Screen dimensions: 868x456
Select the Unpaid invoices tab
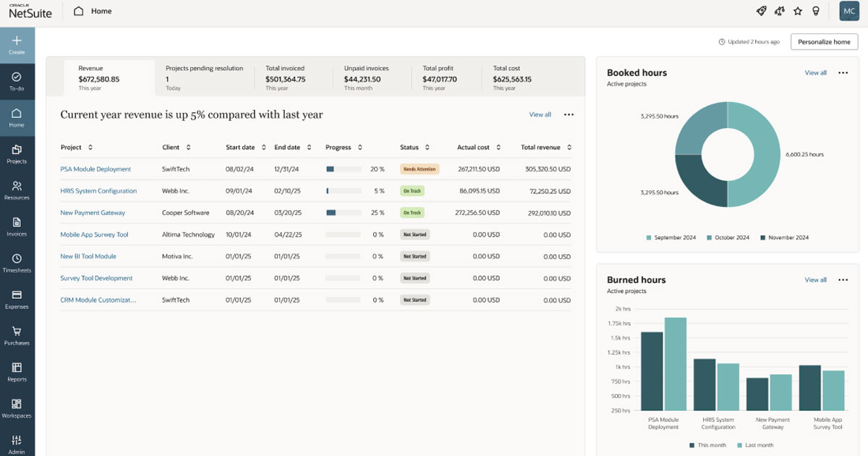click(369, 75)
